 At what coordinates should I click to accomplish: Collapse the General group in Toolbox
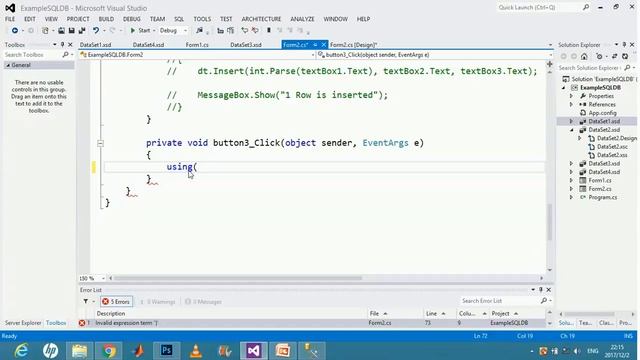[8, 65]
